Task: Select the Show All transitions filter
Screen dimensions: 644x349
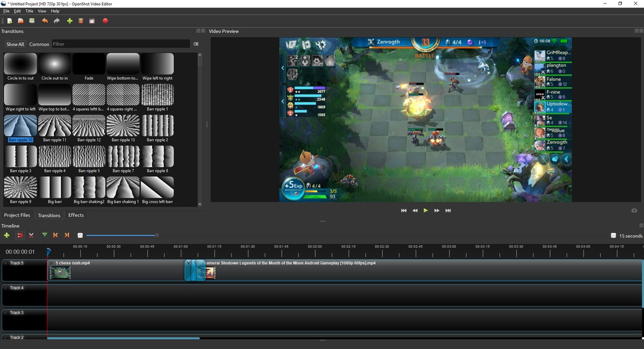Action: tap(16, 44)
